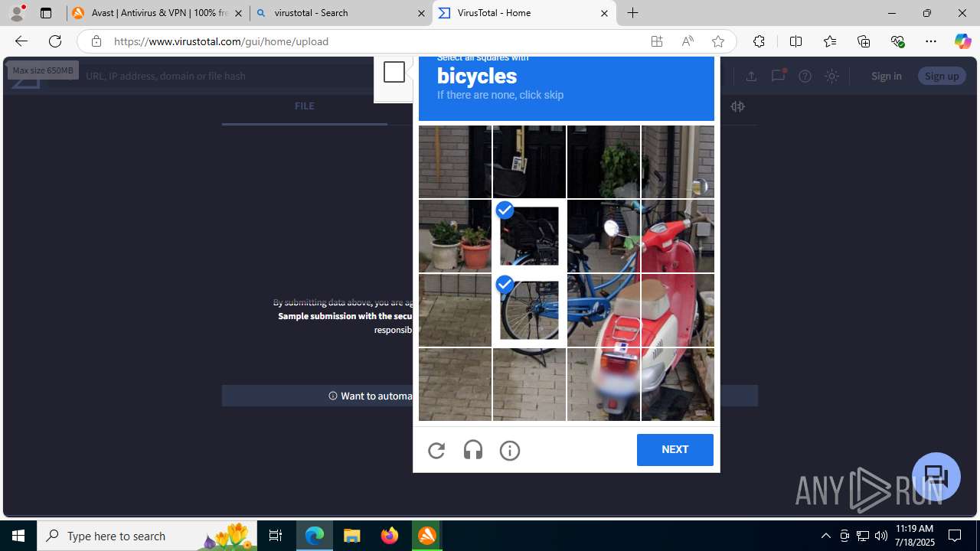Show hidden system tray icons

click(825, 536)
